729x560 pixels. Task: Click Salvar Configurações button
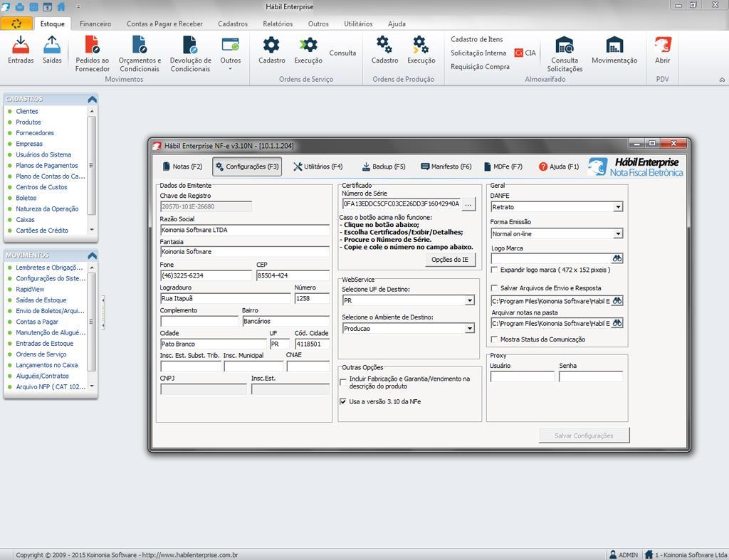[584, 436]
